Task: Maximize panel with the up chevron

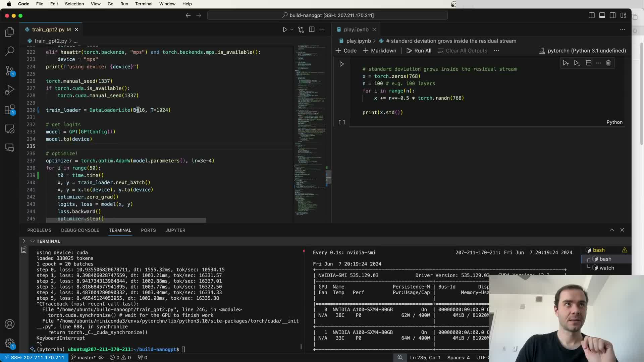Action: [x=611, y=230]
